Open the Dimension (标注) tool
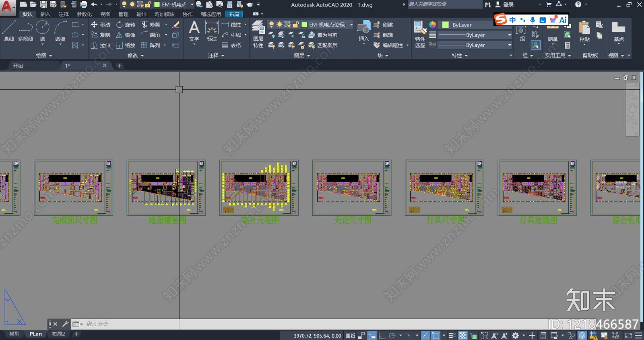Image resolution: width=644 pixels, height=340 pixels. click(212, 31)
